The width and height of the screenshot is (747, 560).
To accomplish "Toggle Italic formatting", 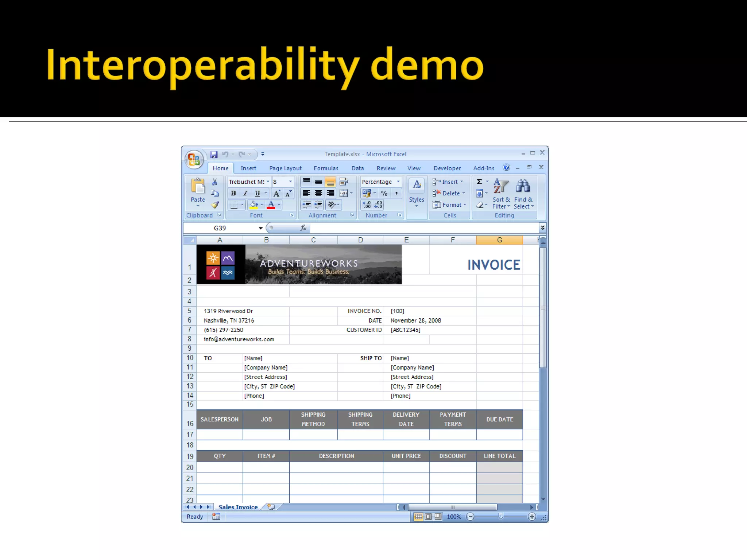I will pyautogui.click(x=245, y=193).
